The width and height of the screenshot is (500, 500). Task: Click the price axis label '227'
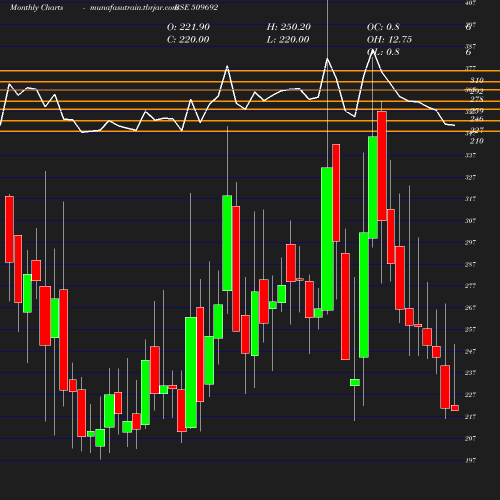[470, 395]
